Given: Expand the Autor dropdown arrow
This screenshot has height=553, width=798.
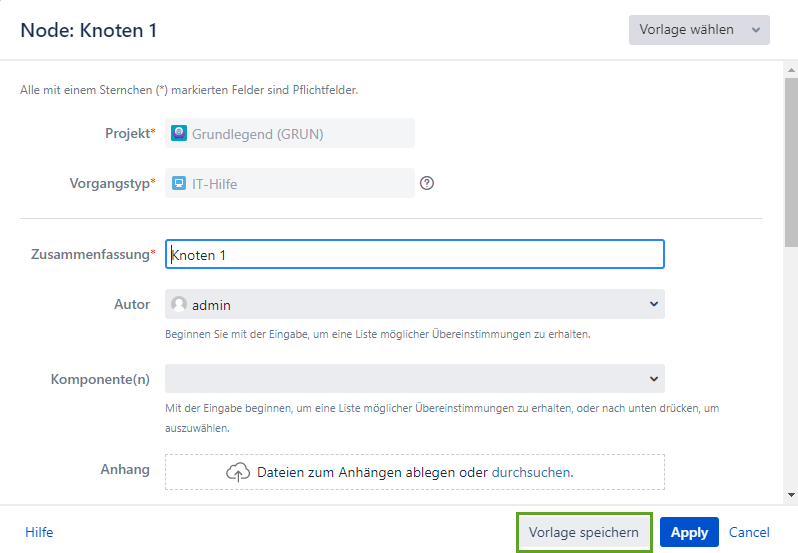Looking at the screenshot, I should pos(654,304).
